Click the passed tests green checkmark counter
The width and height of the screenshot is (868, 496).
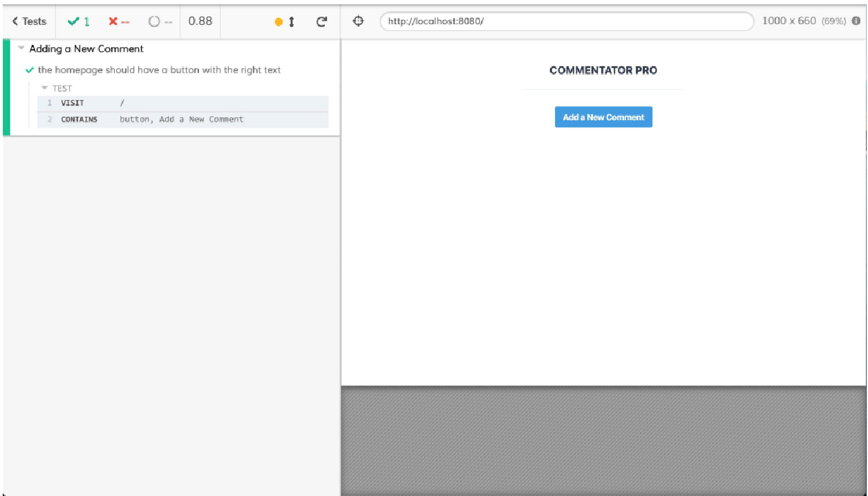point(78,21)
